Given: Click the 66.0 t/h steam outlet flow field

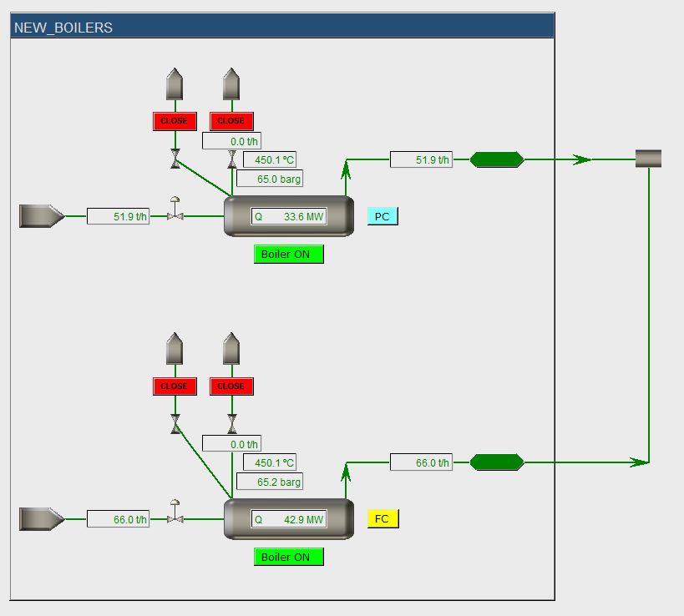Looking at the screenshot, I should point(421,462).
